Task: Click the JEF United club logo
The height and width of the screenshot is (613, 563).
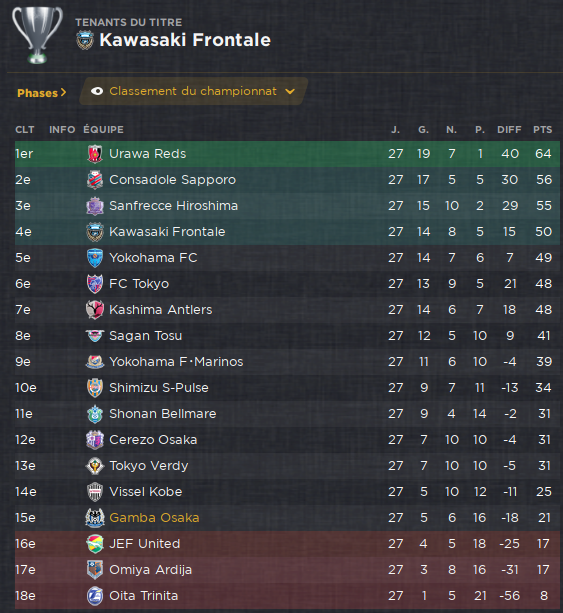Action: pos(95,544)
